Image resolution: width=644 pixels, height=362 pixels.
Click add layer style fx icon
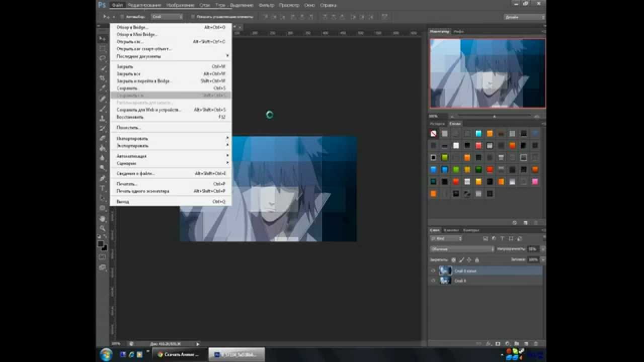pos(488,343)
